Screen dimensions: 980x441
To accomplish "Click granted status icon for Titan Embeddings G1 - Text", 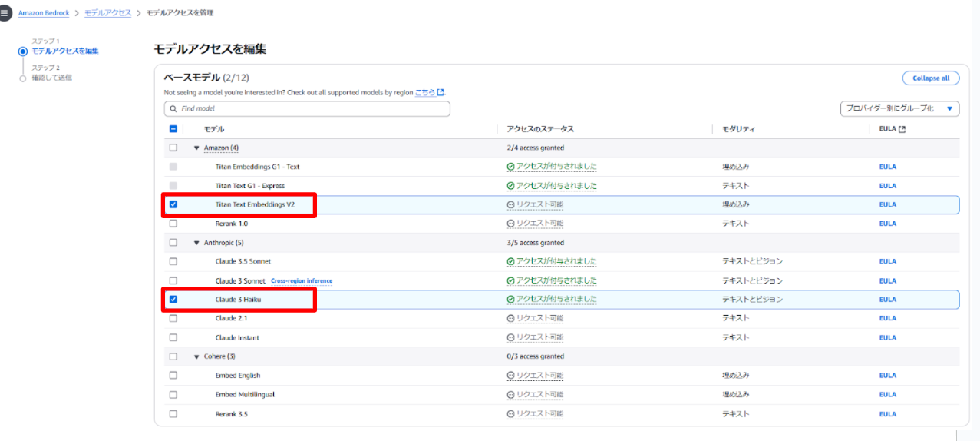I will tap(510, 167).
